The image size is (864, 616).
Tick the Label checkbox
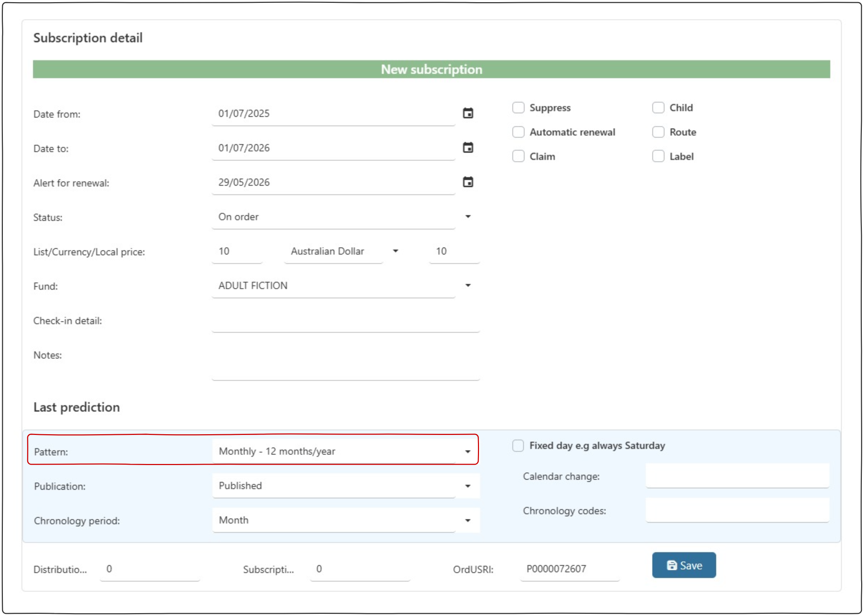[658, 156]
